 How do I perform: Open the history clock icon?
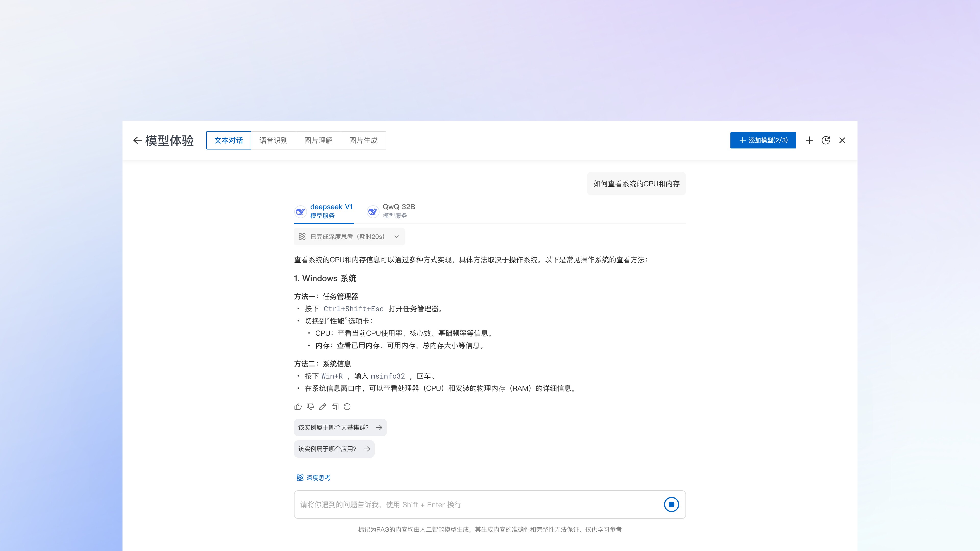tap(826, 140)
